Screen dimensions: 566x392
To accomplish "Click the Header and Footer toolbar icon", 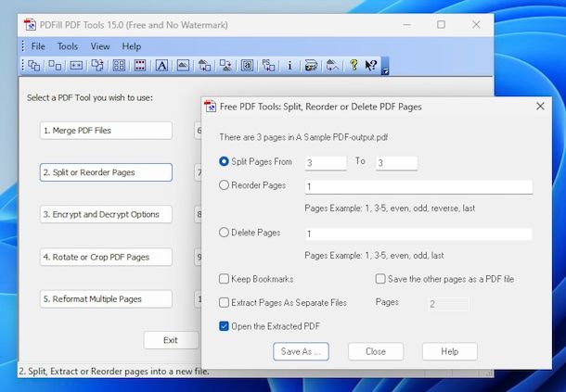I will [x=140, y=65].
